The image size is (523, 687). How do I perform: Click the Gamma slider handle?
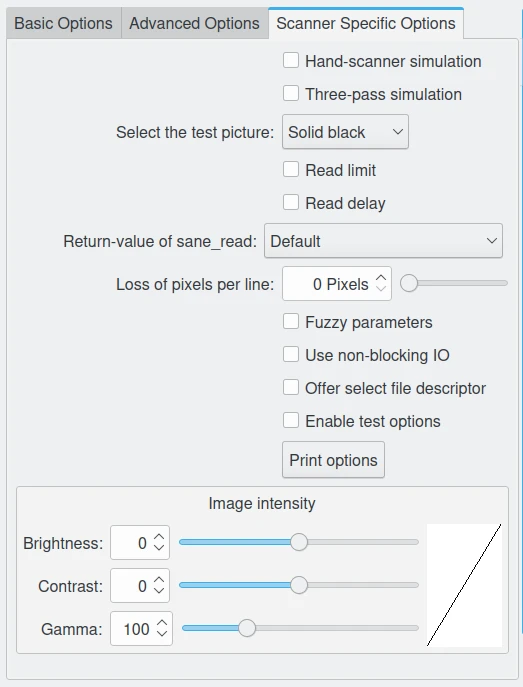pyautogui.click(x=247, y=628)
